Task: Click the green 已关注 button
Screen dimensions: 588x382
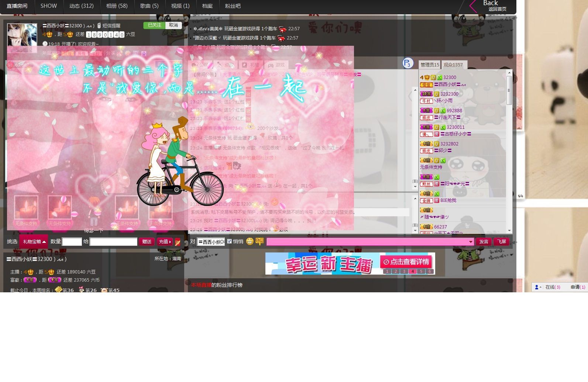Action: coord(154,25)
